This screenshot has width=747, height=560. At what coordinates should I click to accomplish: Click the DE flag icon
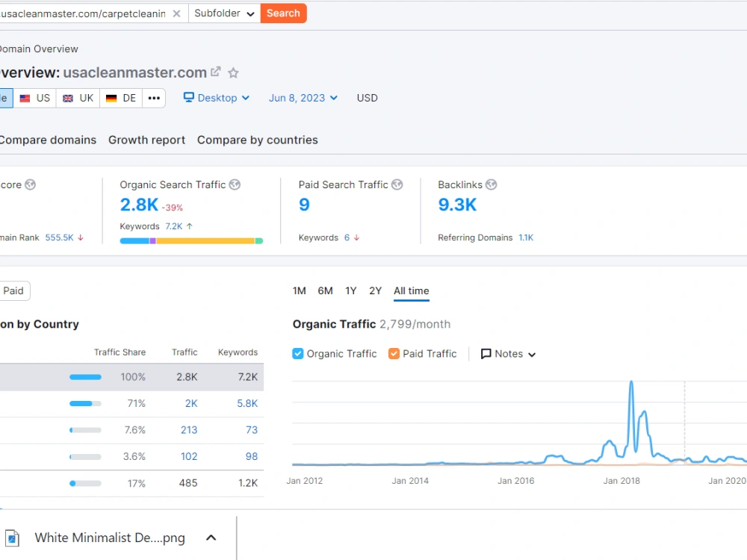[x=111, y=98]
